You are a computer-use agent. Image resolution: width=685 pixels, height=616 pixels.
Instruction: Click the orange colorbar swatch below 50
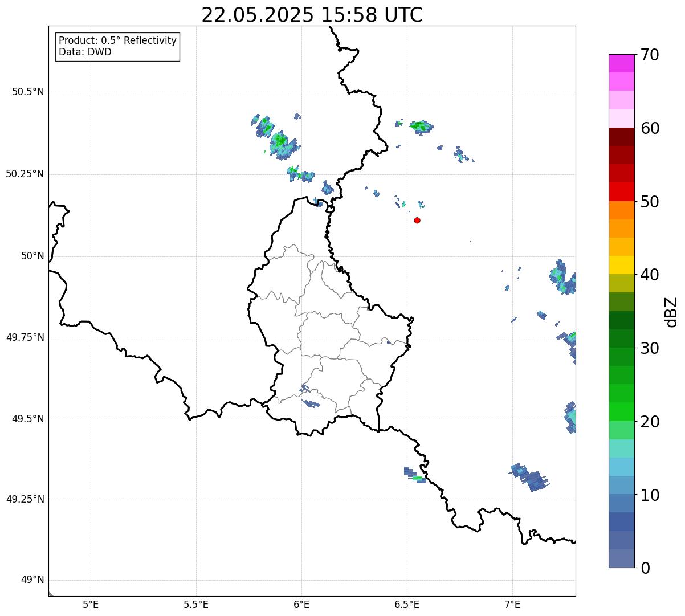click(x=621, y=210)
